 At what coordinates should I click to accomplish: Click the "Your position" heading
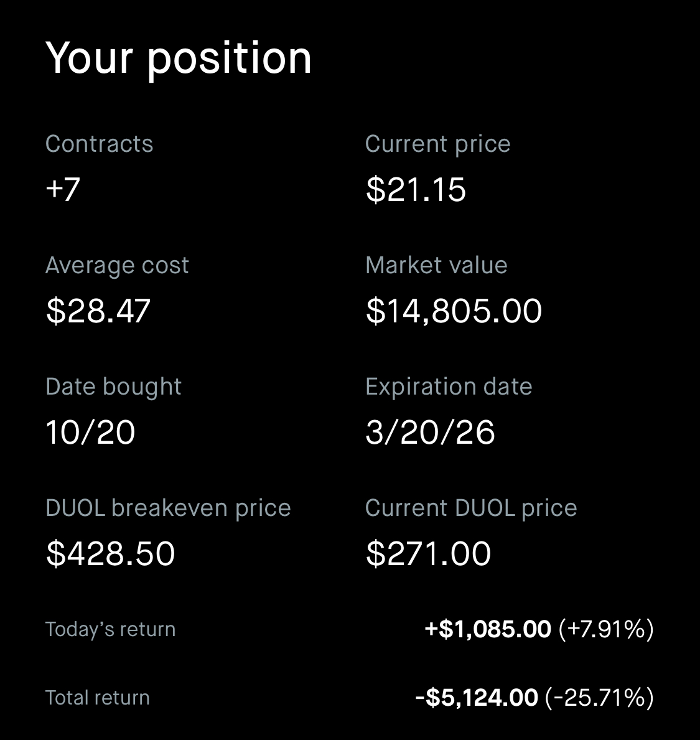tap(179, 59)
